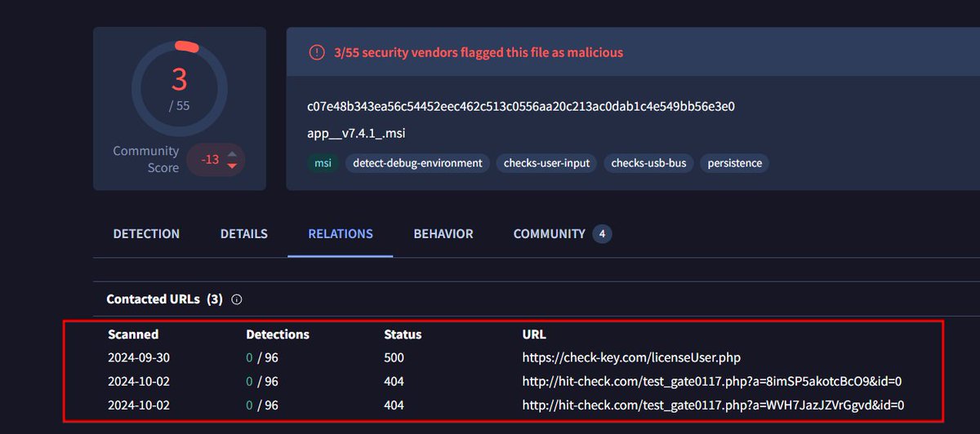Image resolution: width=980 pixels, height=434 pixels.
Task: Click the info icon beside Contacted URLs
Action: [237, 299]
